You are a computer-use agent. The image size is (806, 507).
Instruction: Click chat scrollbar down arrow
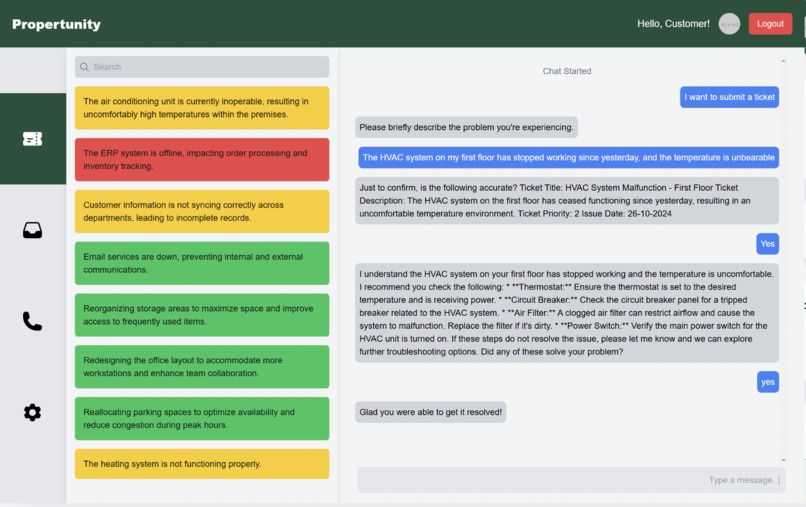(783, 460)
